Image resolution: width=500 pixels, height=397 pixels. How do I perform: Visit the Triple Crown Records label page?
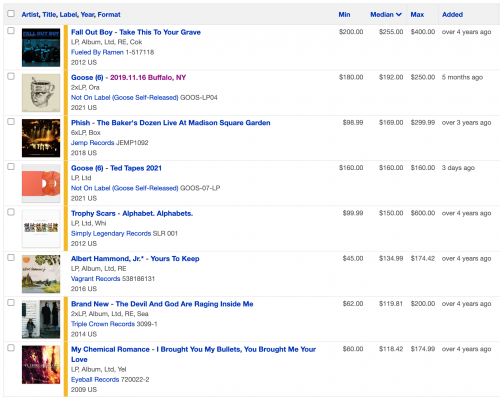[x=103, y=324]
